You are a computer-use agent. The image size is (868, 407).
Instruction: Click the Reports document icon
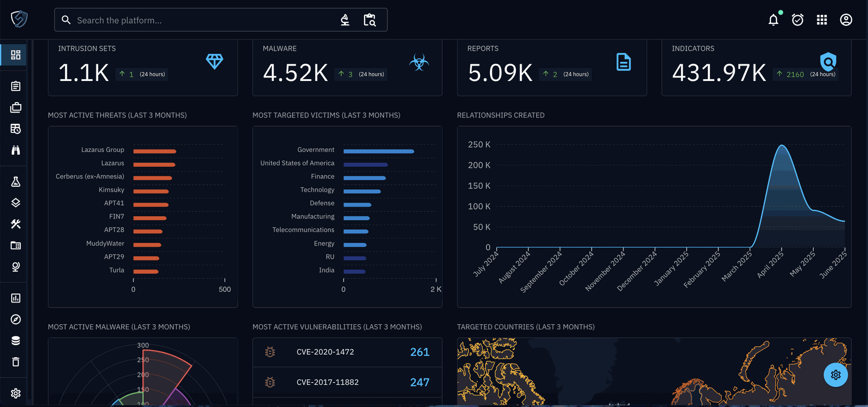pyautogui.click(x=624, y=62)
